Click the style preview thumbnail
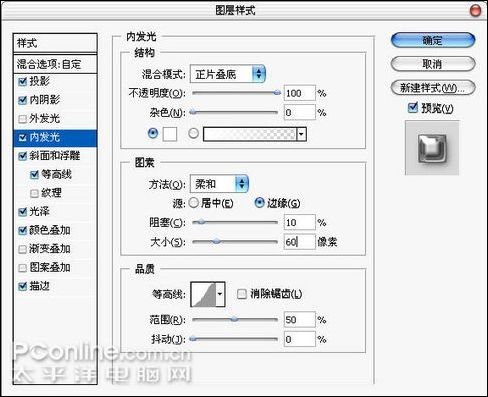The height and width of the screenshot is (397, 488). coord(432,148)
